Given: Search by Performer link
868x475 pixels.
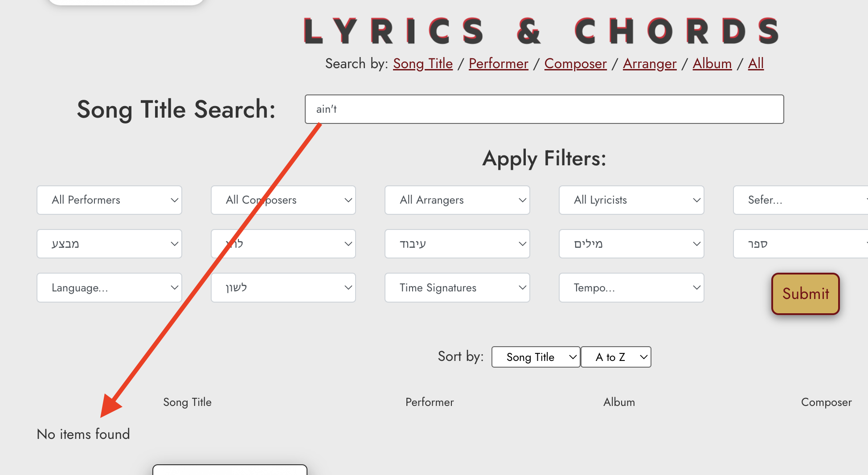Looking at the screenshot, I should pyautogui.click(x=499, y=64).
